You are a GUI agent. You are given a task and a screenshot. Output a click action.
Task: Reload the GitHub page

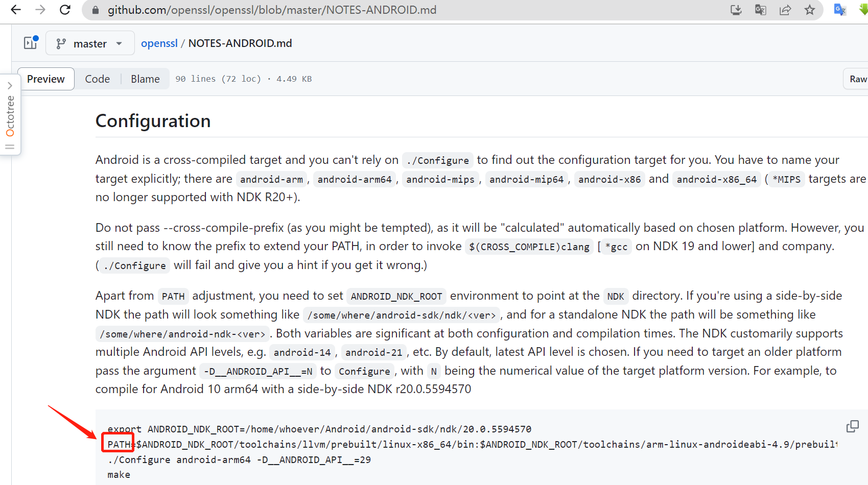pos(65,10)
